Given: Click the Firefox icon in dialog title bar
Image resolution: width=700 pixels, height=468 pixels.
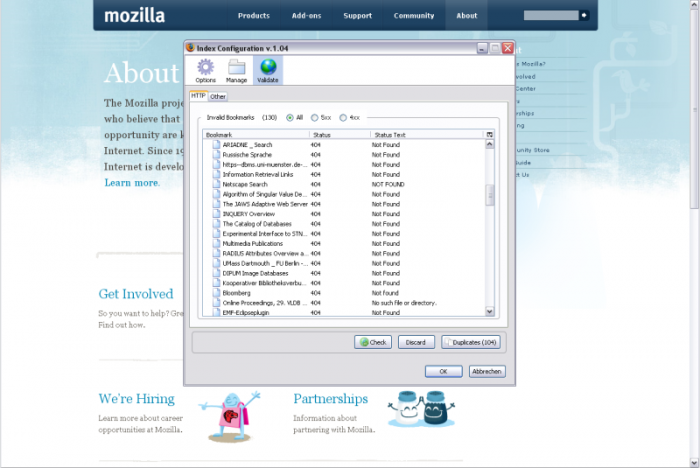Looking at the screenshot, I should click(191, 48).
